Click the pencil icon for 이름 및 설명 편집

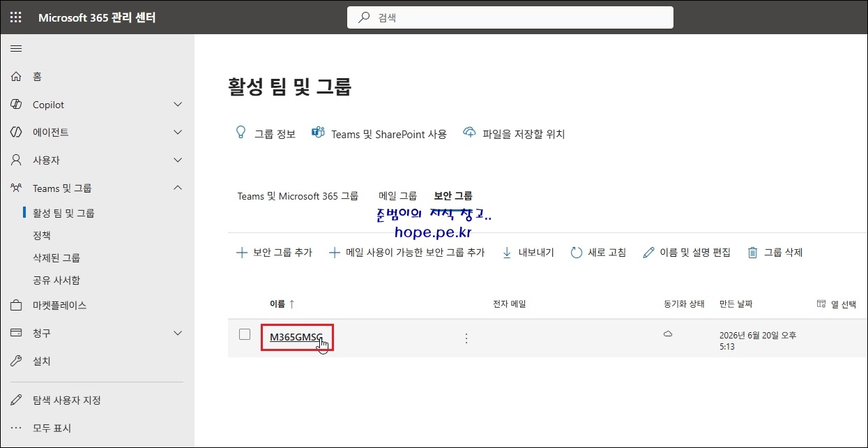[x=648, y=253]
